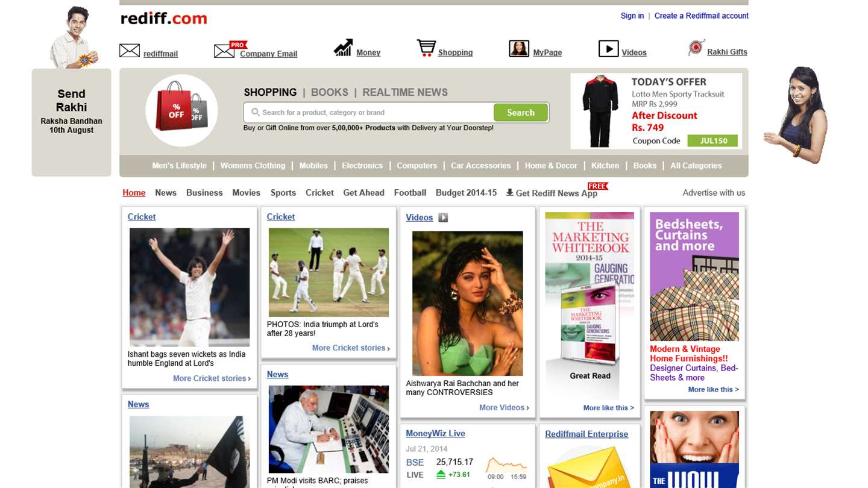Click the MyPage portrait icon

519,49
